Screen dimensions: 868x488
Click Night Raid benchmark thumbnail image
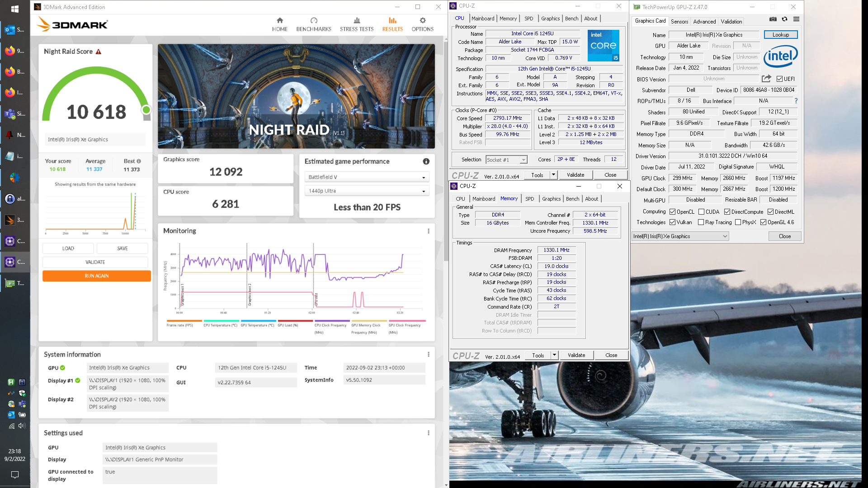point(296,96)
